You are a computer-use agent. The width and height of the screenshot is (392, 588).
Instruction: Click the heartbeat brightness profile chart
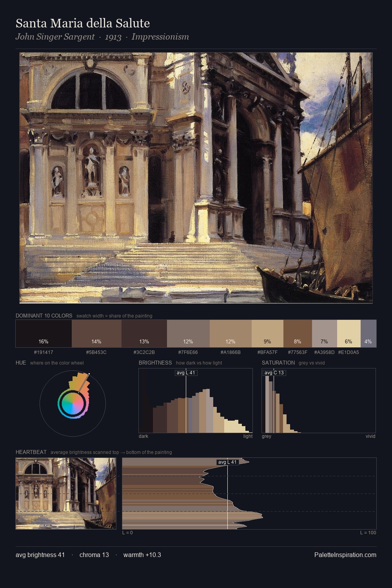click(249, 494)
